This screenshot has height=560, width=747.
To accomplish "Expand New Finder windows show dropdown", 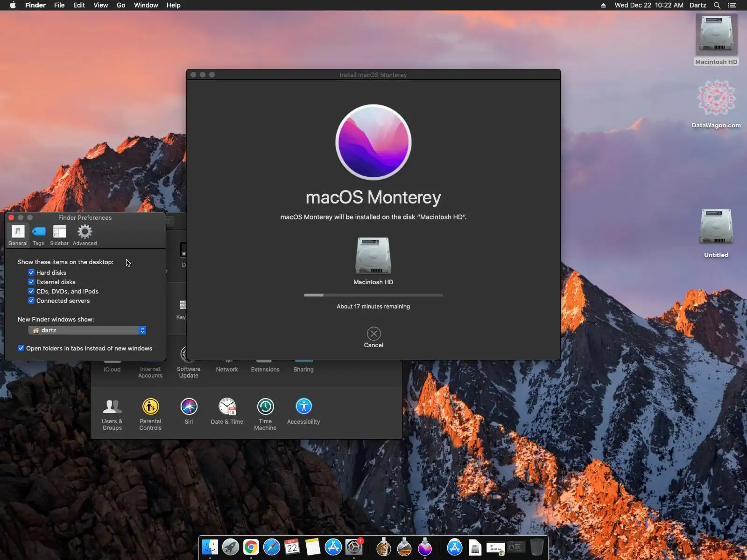I will pos(87,330).
